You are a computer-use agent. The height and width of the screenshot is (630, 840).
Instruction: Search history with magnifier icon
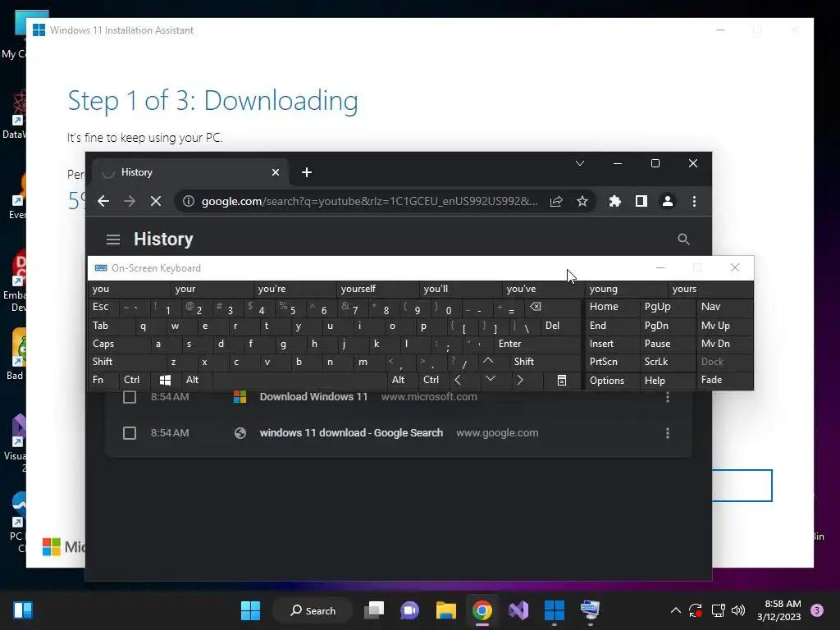tap(683, 240)
